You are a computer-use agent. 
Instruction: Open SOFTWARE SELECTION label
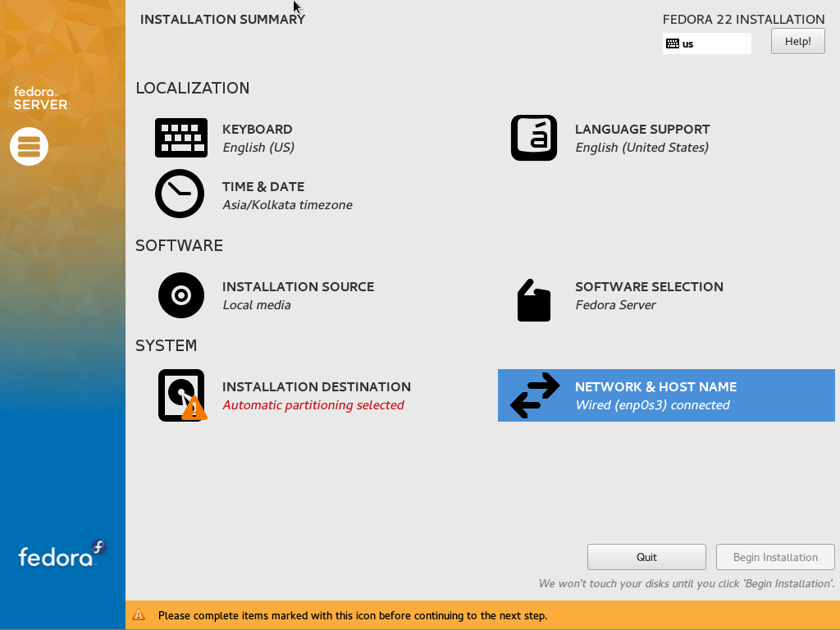650,286
